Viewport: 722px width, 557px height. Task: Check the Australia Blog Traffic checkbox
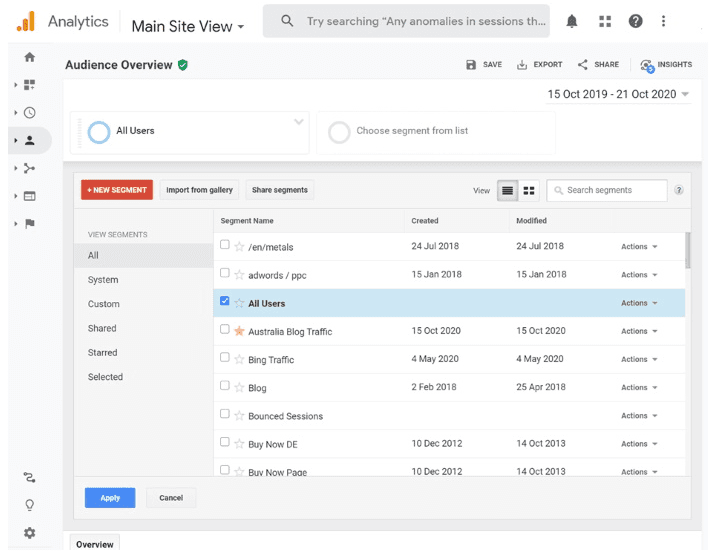pos(225,329)
